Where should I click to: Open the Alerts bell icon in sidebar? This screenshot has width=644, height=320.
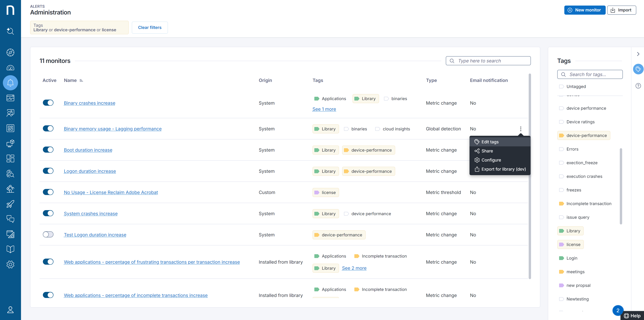tap(10, 83)
